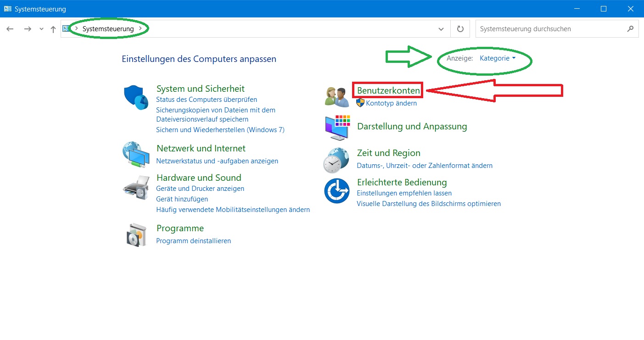The image size is (644, 340).
Task: Click the Hardware und Sound printer icon
Action: point(136,187)
